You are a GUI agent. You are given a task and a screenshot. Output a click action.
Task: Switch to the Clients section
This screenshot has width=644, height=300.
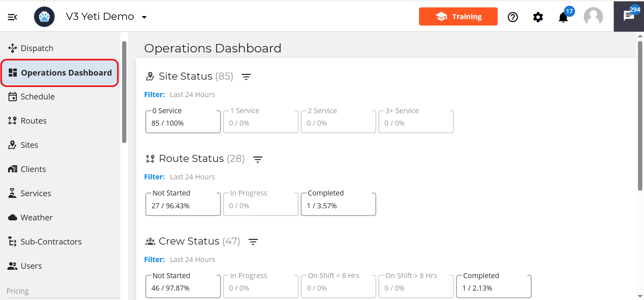[x=33, y=169]
